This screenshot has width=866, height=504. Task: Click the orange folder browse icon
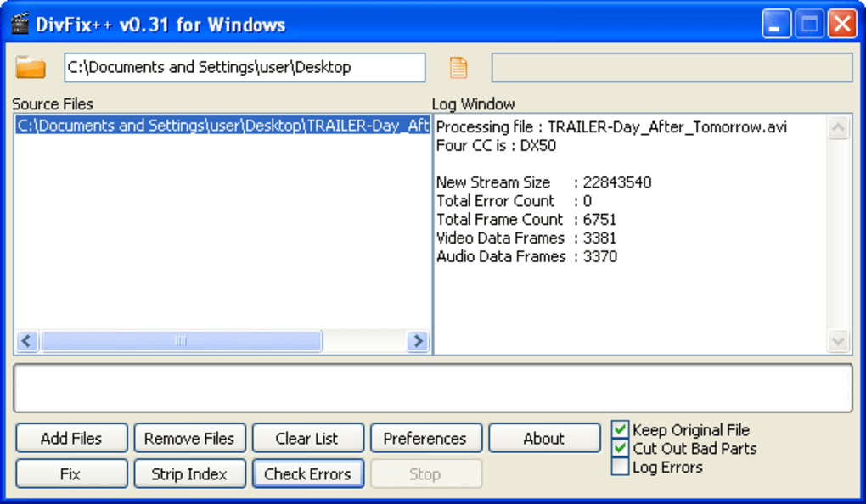point(31,67)
